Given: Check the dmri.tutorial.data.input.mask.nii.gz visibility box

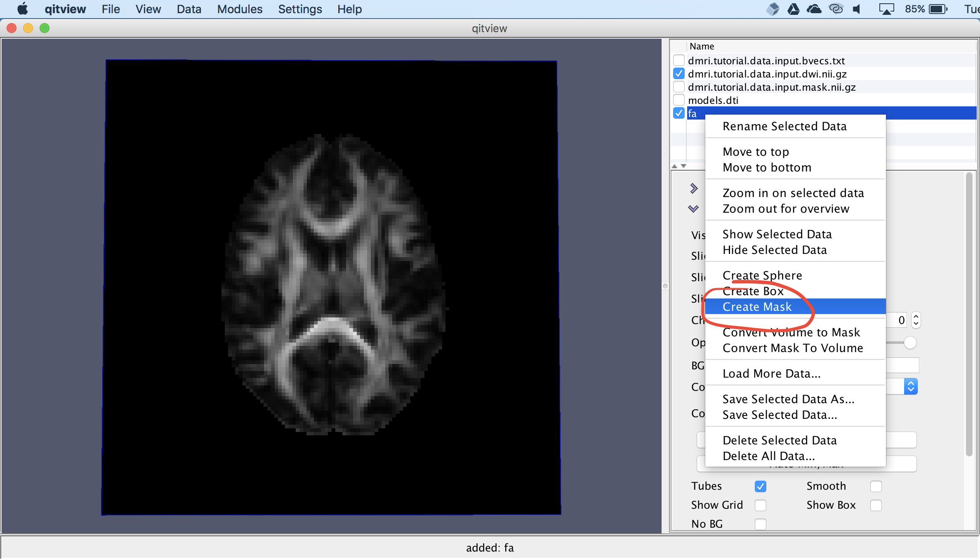Looking at the screenshot, I should [679, 87].
